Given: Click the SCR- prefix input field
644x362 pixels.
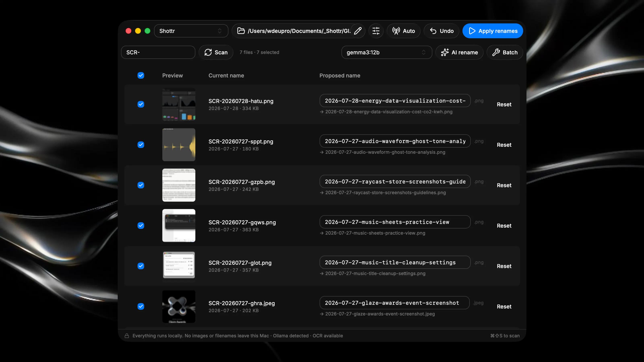Looking at the screenshot, I should (158, 52).
